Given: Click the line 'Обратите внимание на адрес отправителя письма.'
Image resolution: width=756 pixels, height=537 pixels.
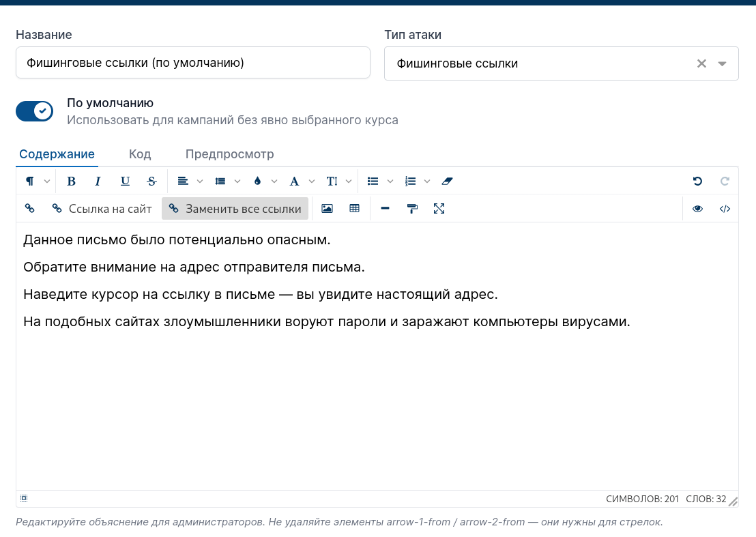Looking at the screenshot, I should (x=194, y=267).
